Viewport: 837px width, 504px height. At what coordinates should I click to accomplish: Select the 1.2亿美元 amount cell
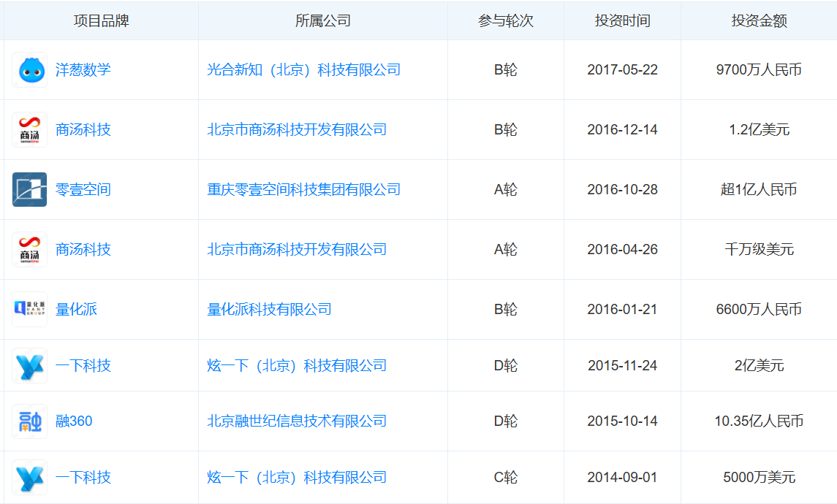point(759,129)
